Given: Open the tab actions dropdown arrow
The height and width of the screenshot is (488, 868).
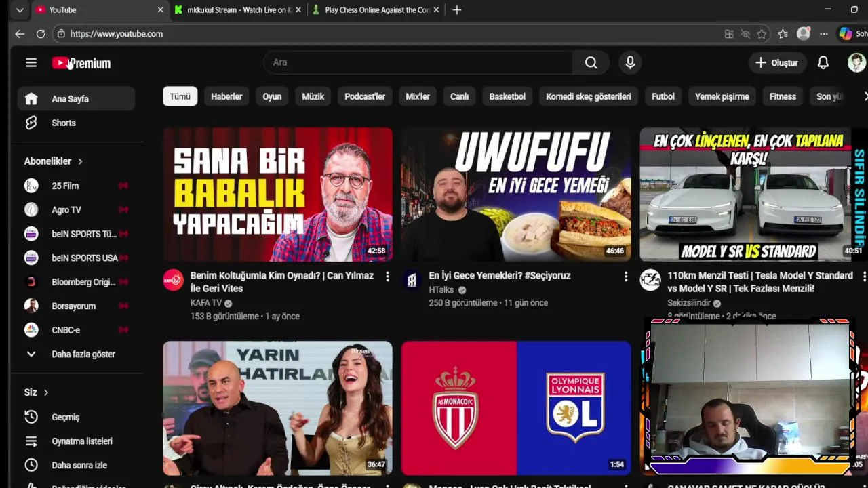Looking at the screenshot, I should (20, 10).
